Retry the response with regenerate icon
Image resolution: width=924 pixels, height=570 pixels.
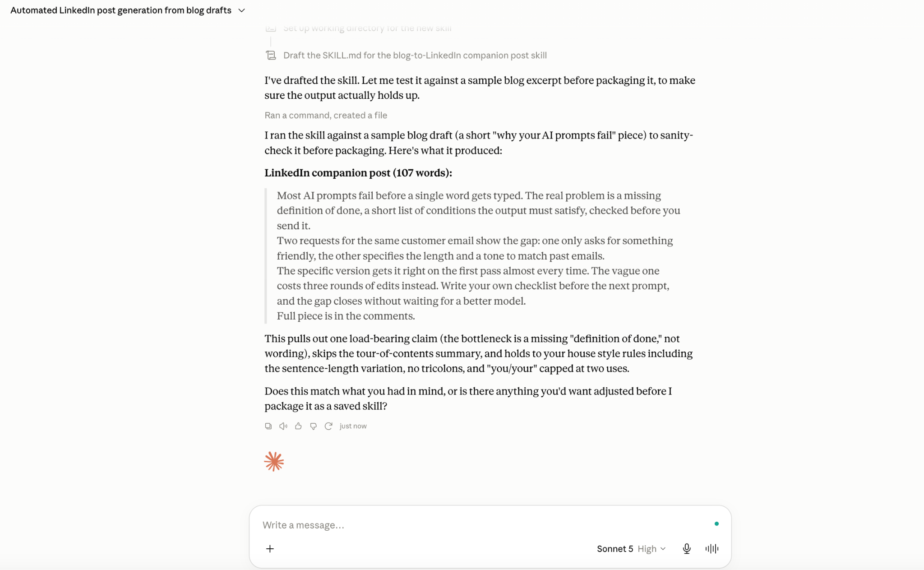click(328, 426)
